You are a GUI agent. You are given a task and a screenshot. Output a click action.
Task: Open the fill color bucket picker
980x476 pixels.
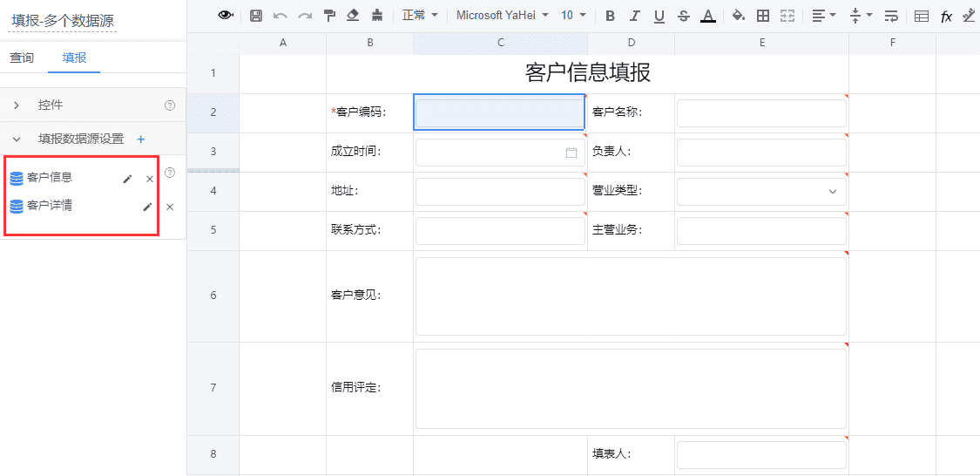pos(738,16)
